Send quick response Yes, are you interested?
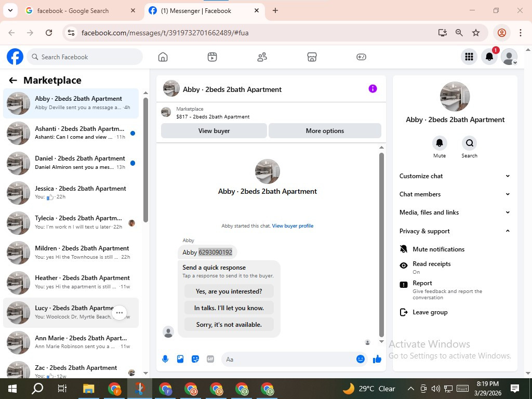The width and height of the screenshot is (532, 399). 229,291
